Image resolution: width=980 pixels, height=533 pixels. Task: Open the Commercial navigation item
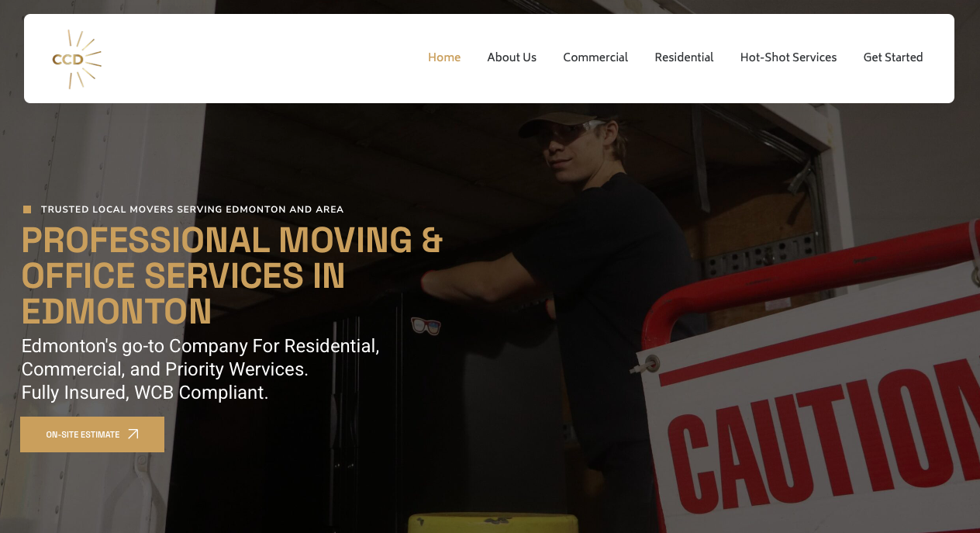click(595, 57)
